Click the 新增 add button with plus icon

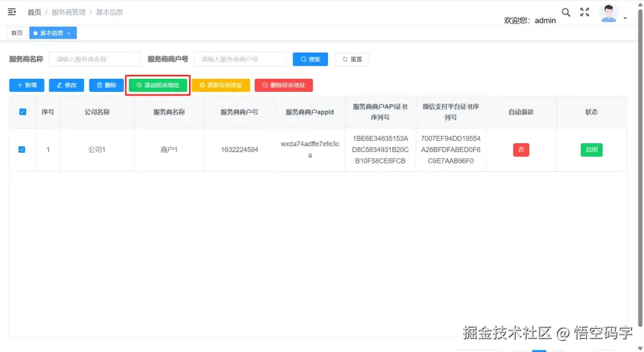pos(26,85)
